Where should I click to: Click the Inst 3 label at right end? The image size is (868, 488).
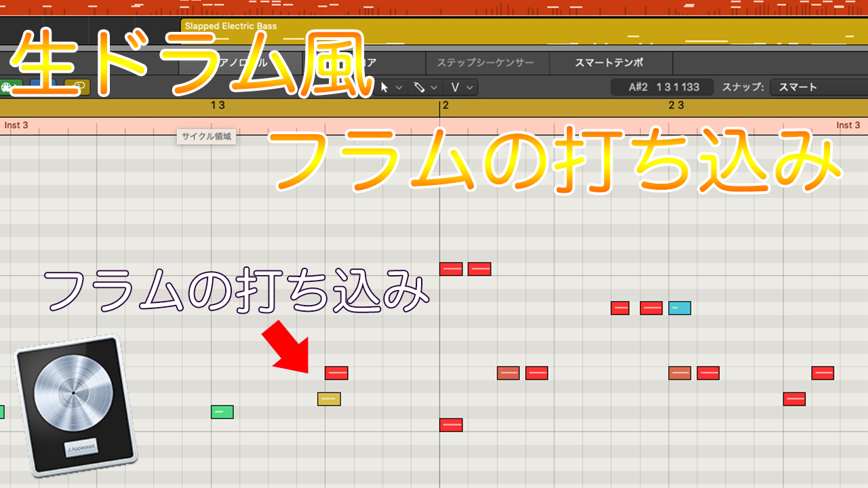[x=848, y=125]
